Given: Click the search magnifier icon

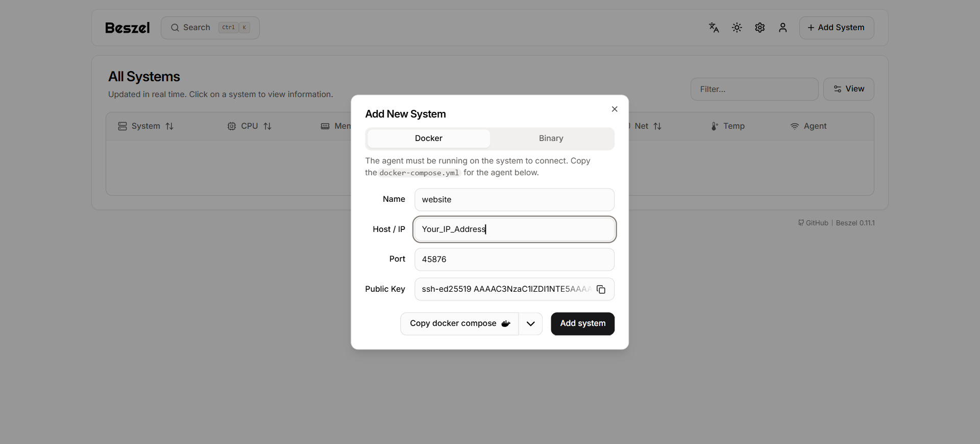Looking at the screenshot, I should (175, 28).
